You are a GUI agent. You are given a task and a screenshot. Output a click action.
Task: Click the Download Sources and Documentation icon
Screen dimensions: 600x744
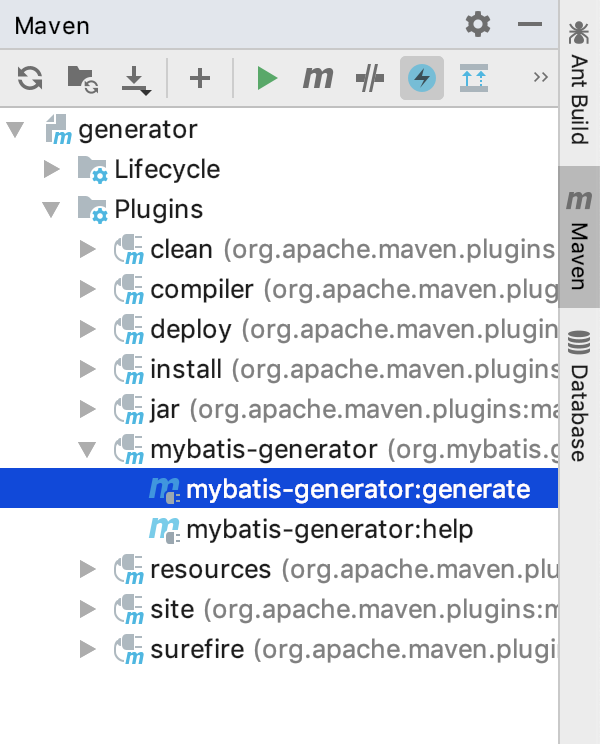(135, 78)
